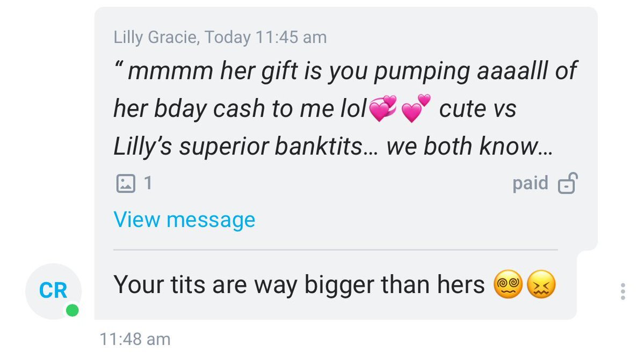
Task: Click the "paid" label
Action: (530, 184)
